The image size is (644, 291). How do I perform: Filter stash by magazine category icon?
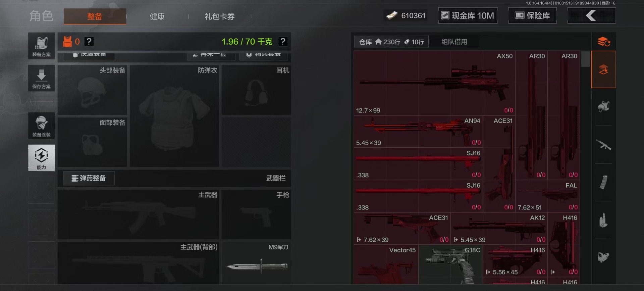(603, 182)
